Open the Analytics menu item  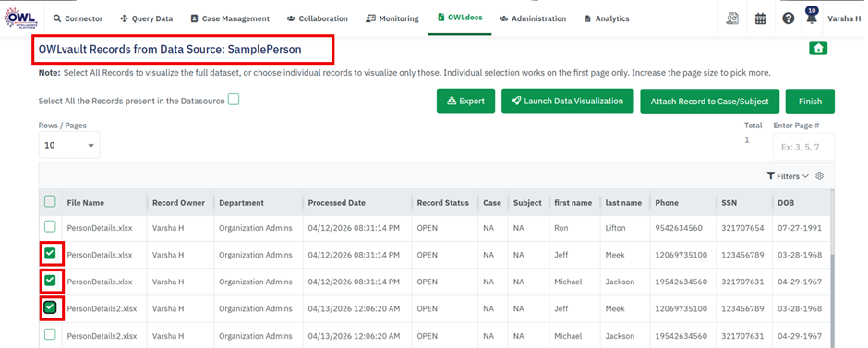pyautogui.click(x=607, y=18)
